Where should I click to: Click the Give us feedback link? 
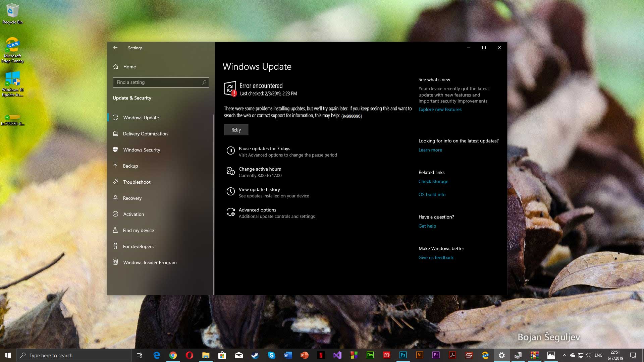436,257
